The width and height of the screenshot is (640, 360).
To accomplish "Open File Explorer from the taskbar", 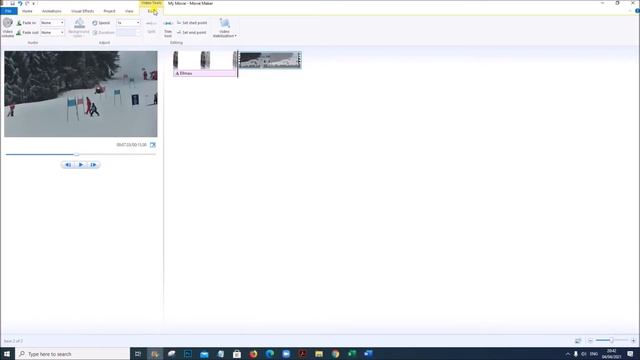I will click(x=319, y=354).
